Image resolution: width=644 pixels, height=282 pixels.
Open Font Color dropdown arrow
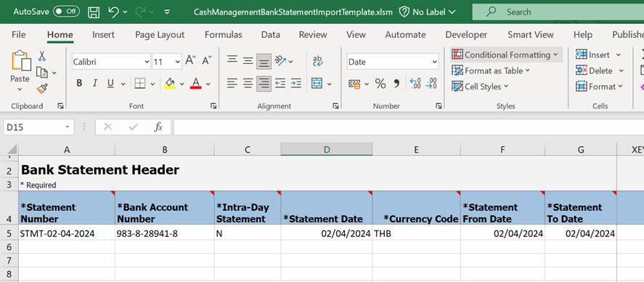tap(208, 84)
